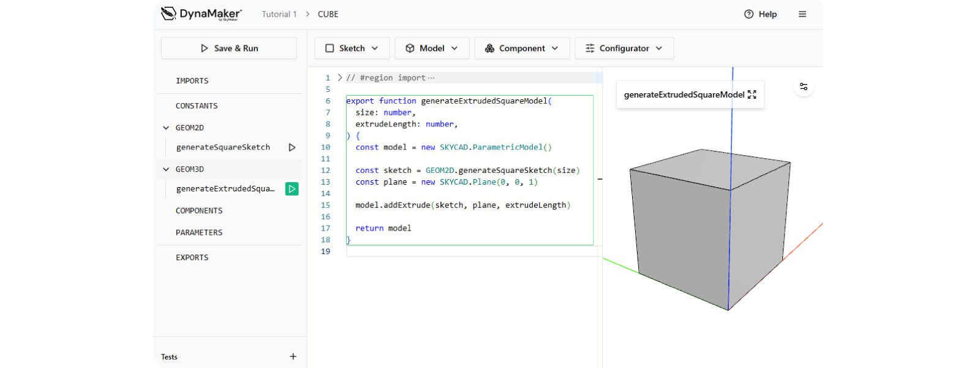The image size is (980, 368).
Task: Click the DynaMaker logo
Action: click(202, 14)
